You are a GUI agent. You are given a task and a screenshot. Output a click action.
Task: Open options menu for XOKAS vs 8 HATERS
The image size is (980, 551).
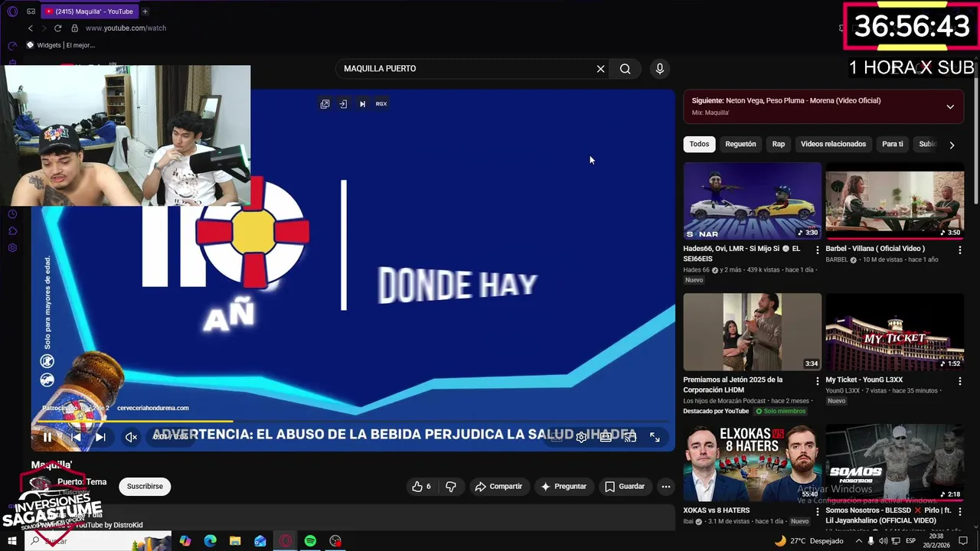(817, 512)
